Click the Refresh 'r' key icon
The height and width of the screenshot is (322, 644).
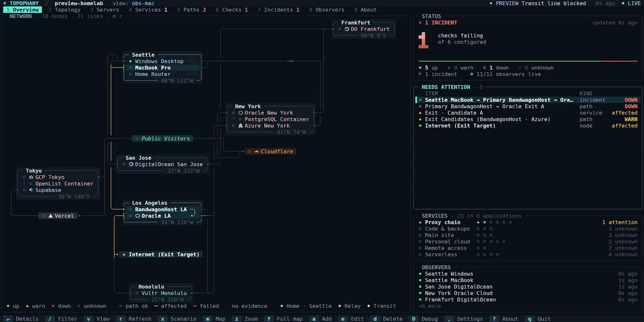pos(121,319)
